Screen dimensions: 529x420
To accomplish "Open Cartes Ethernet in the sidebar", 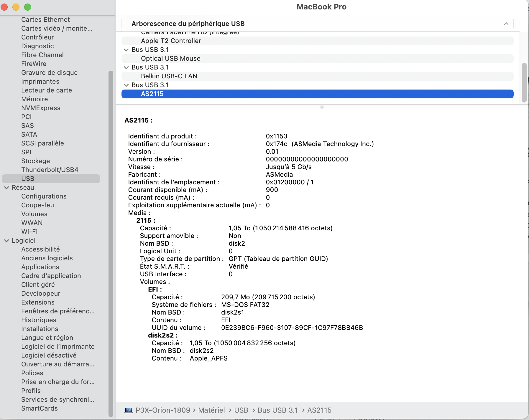I will (x=45, y=20).
